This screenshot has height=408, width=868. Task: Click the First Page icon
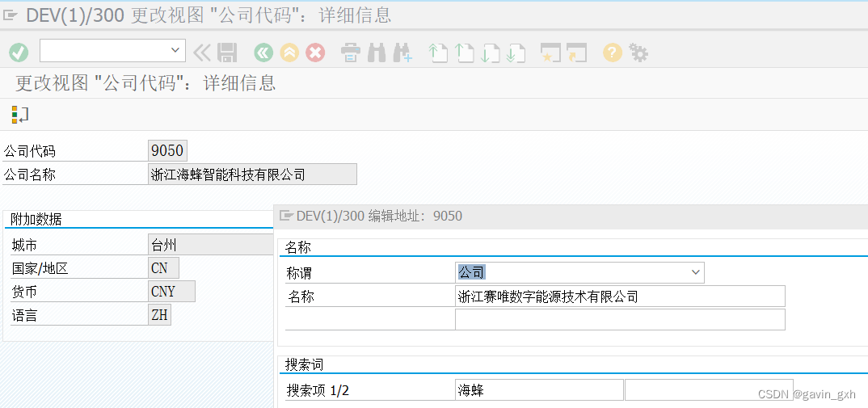point(438,53)
